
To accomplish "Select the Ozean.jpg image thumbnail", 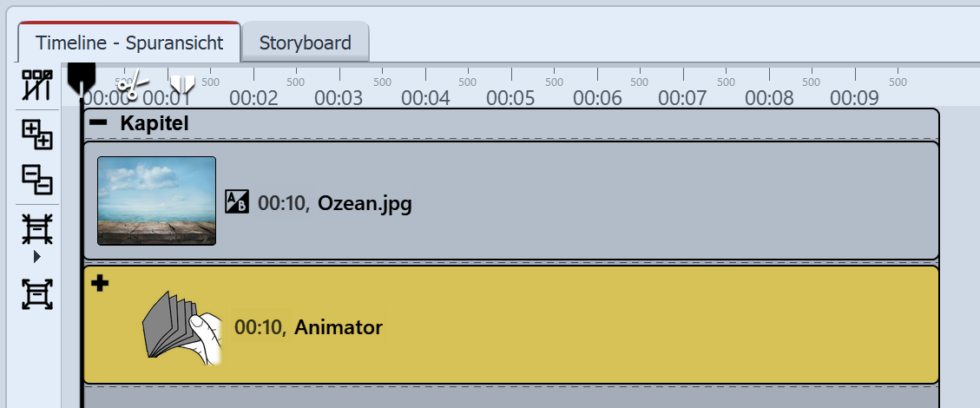I will pyautogui.click(x=156, y=201).
